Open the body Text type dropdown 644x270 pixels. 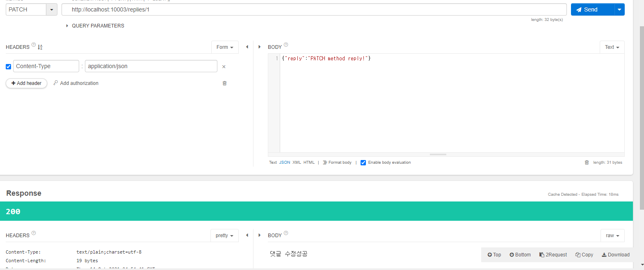coord(612,47)
